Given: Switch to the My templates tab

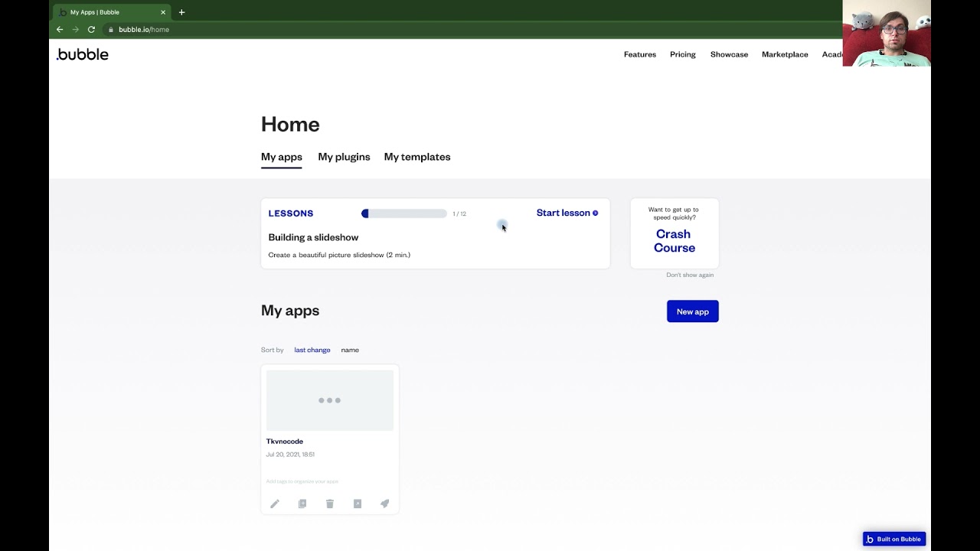Looking at the screenshot, I should coord(417,157).
